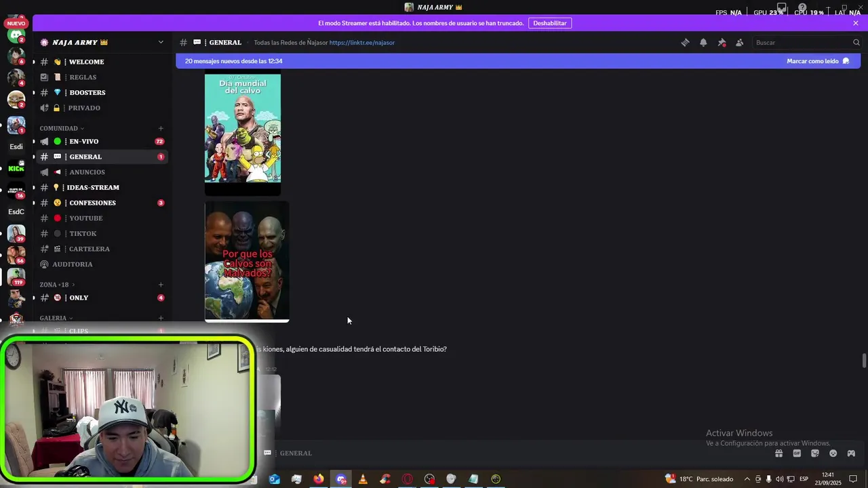Open the TIKTOK channel
Viewport: 868px width, 488px height.
pyautogui.click(x=102, y=233)
